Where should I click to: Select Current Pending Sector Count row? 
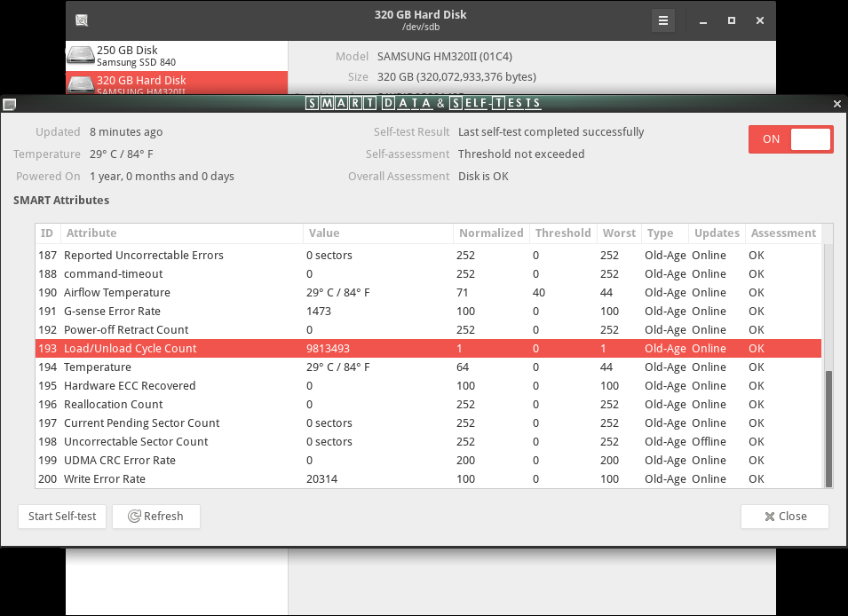pyautogui.click(x=428, y=423)
